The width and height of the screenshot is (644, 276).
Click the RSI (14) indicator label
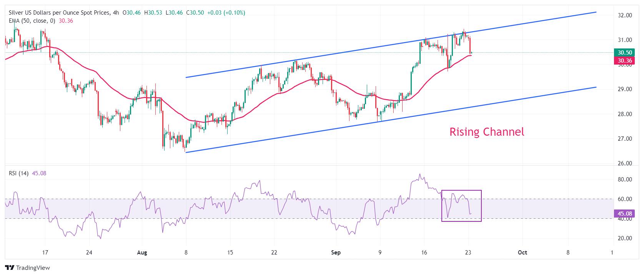pos(19,173)
